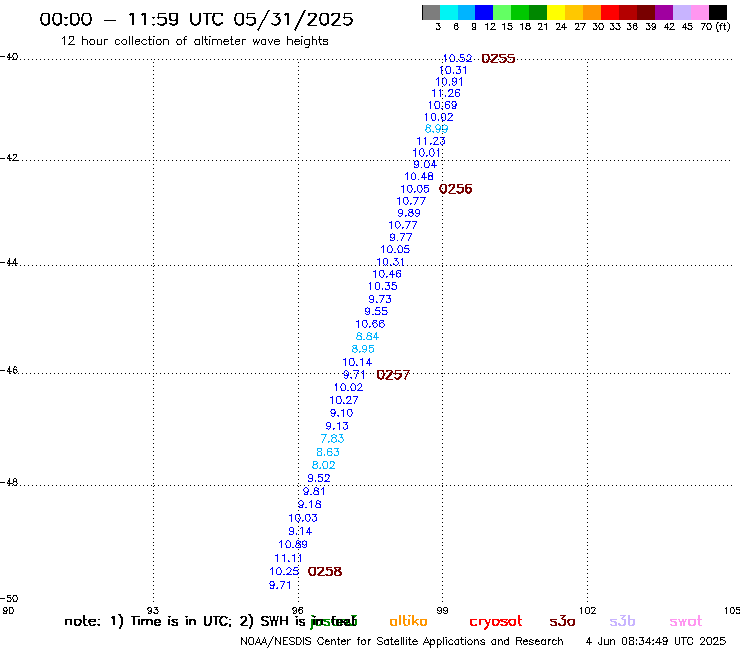Select the 10.35 wave height reading
740x650 pixels.
click(383, 287)
